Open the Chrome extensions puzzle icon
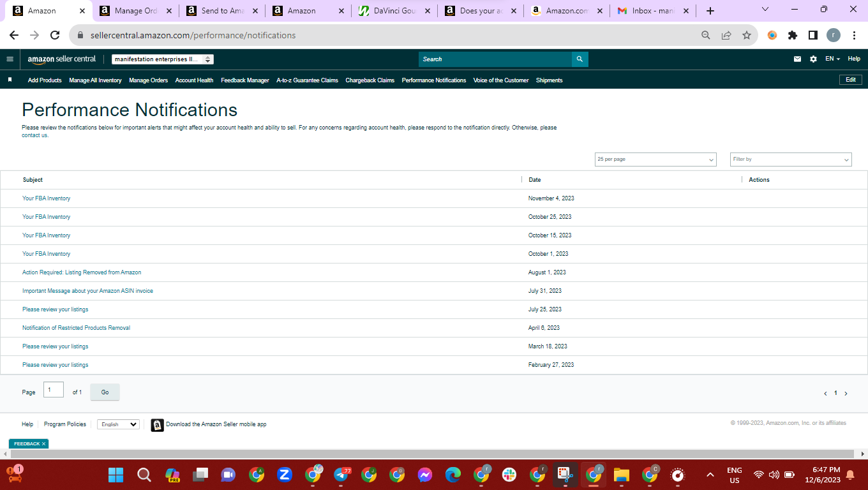The image size is (868, 490). (x=793, y=36)
